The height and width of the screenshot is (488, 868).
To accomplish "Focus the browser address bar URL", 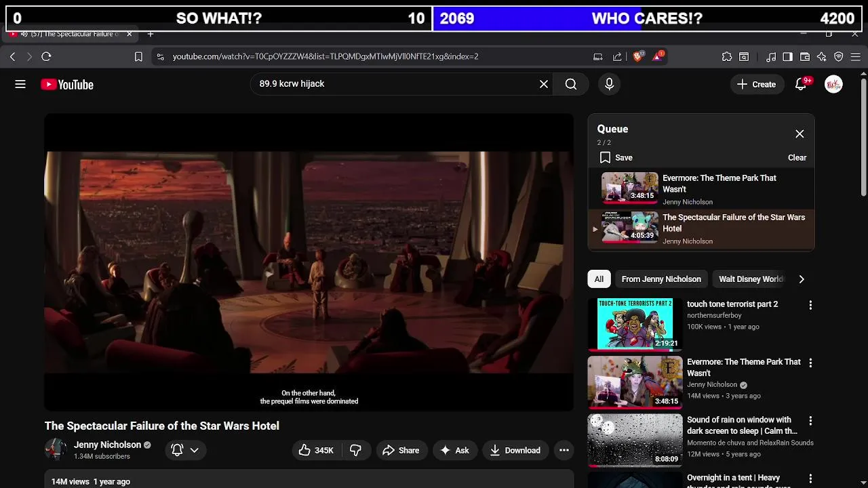I will (325, 57).
